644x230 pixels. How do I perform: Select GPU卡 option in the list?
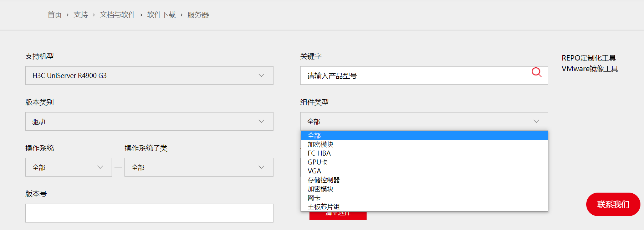317,162
